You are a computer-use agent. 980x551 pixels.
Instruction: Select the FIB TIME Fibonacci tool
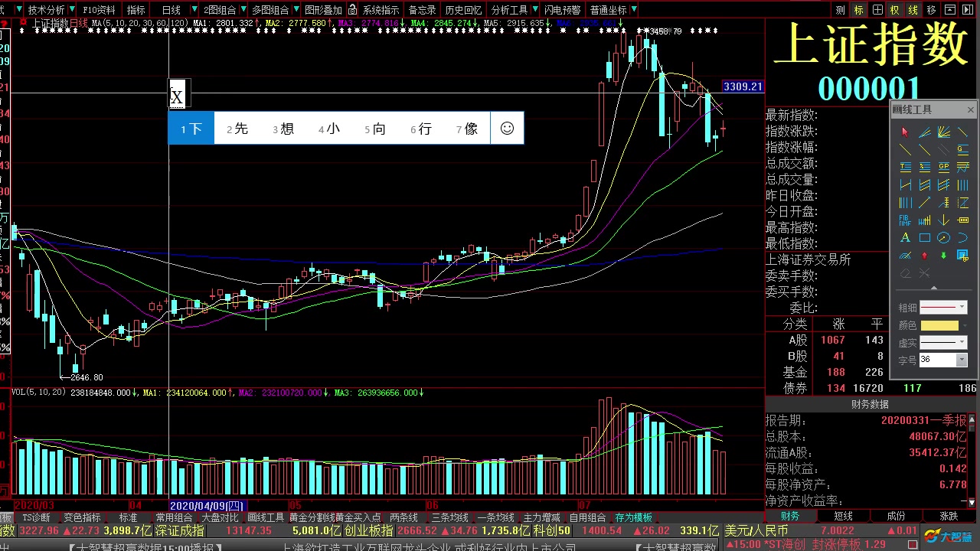[x=905, y=220]
